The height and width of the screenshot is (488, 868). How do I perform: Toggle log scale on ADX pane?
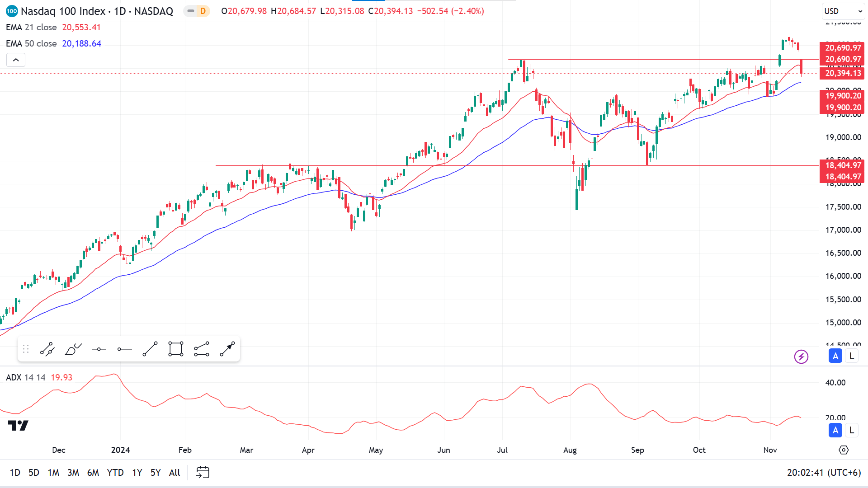click(x=852, y=430)
